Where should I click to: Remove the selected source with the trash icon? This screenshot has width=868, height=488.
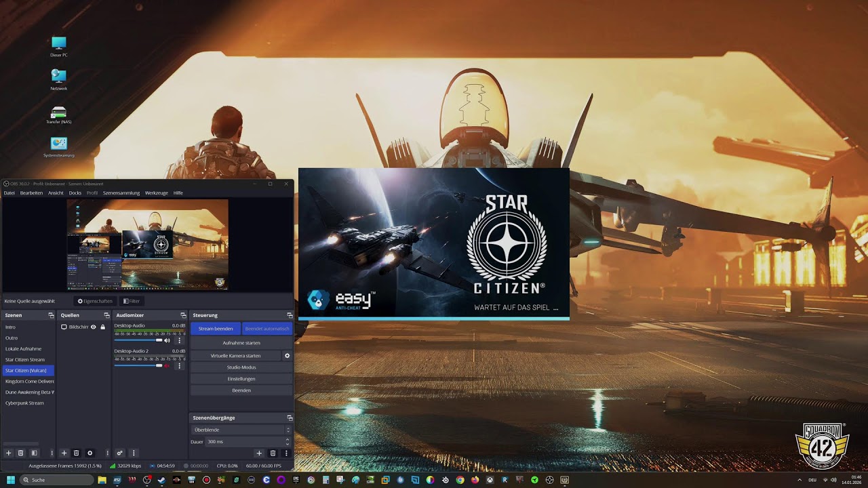pyautogui.click(x=76, y=453)
